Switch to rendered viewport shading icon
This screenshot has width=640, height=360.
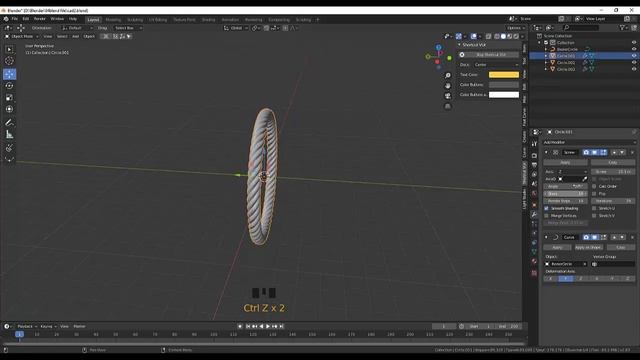point(516,36)
